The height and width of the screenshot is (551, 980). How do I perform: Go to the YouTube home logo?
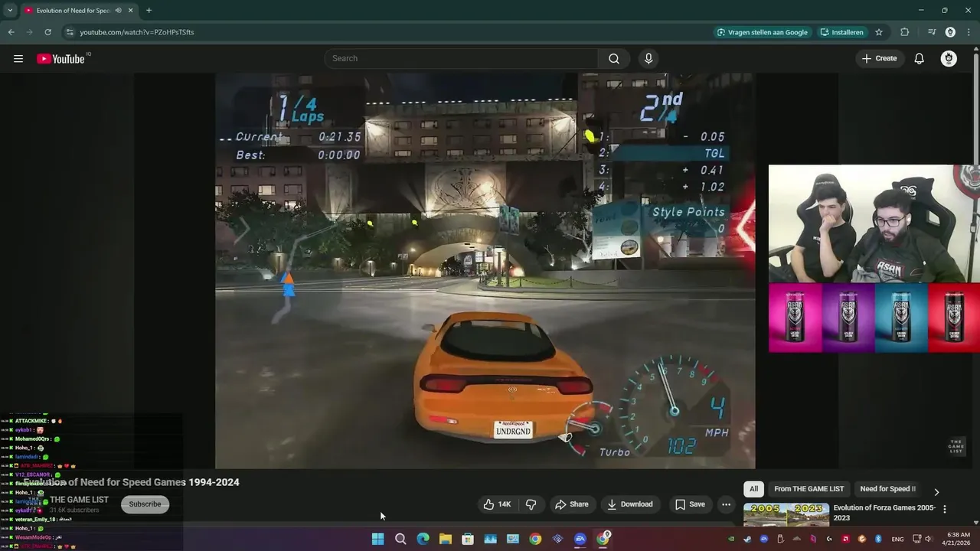pos(60,59)
